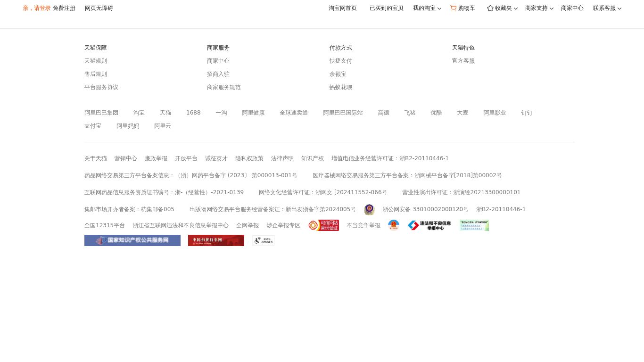Image resolution: width=644 pixels, height=362 pixels.
Task: Open the 阿里妈妈 link
Action: pyautogui.click(x=128, y=126)
